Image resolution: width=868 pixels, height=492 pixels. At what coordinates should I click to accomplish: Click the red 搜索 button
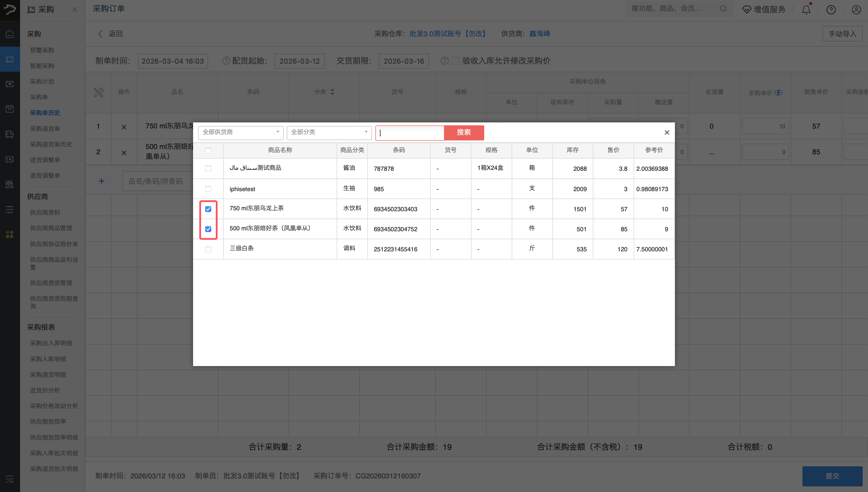click(x=464, y=132)
